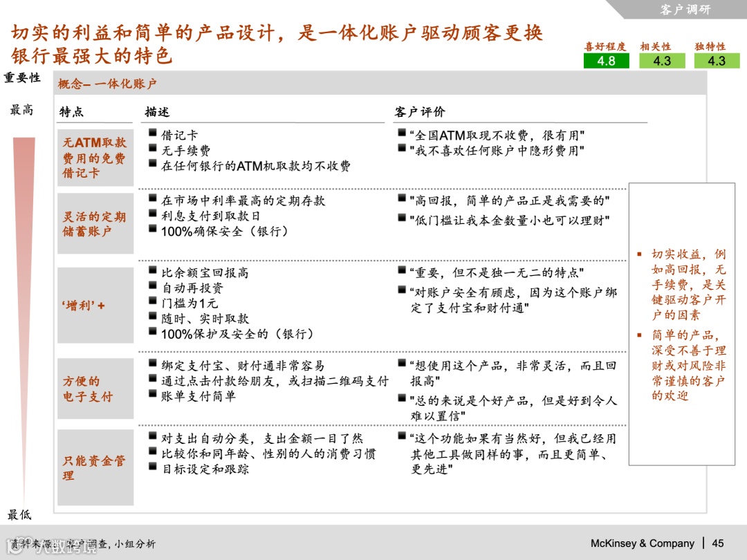Click the McKinsey & Company footer text
The width and height of the screenshot is (747, 560).
(x=642, y=543)
